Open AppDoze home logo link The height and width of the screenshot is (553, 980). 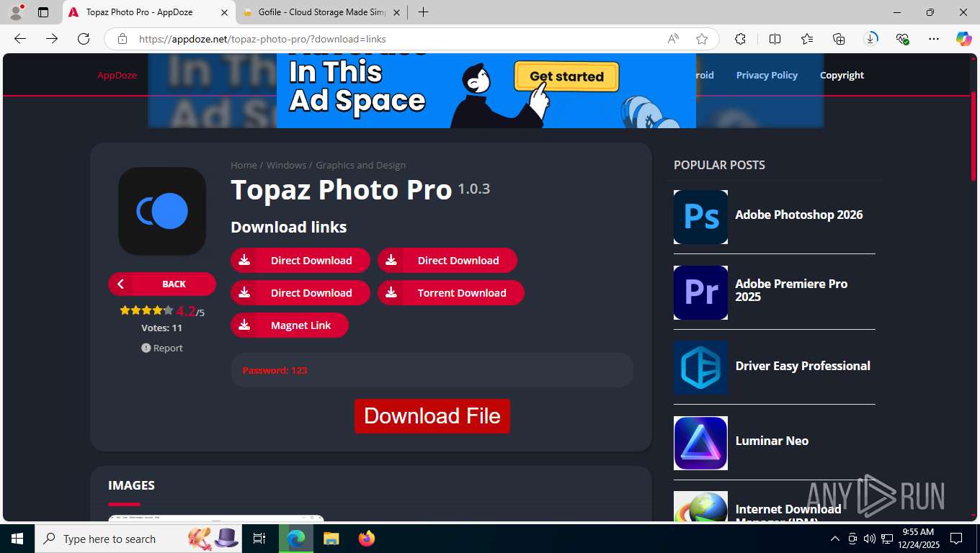[117, 75]
